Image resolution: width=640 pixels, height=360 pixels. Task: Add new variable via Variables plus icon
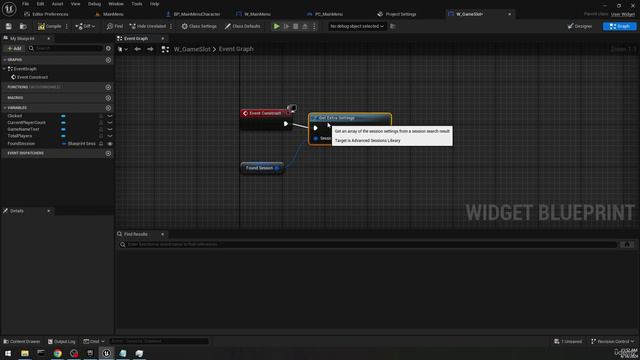108,108
